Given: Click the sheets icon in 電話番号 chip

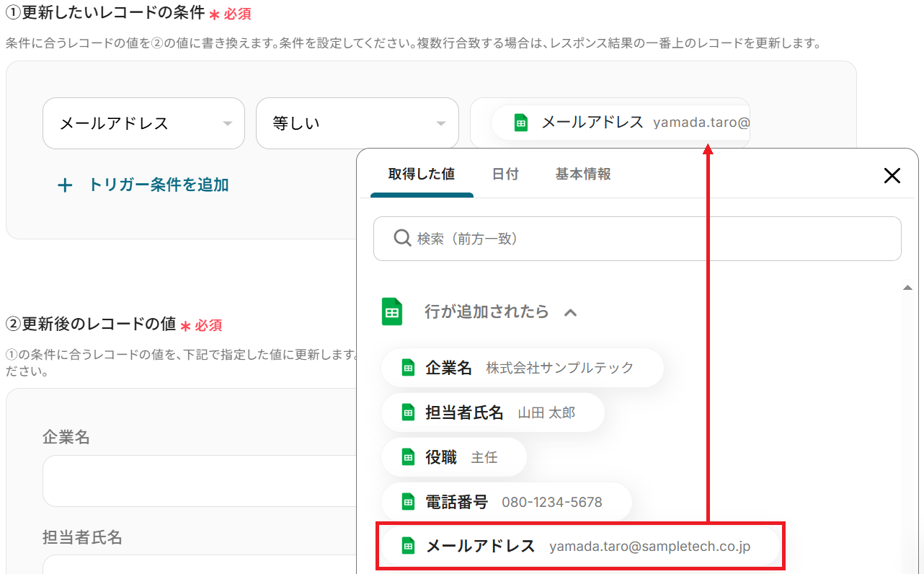Looking at the screenshot, I should point(408,502).
